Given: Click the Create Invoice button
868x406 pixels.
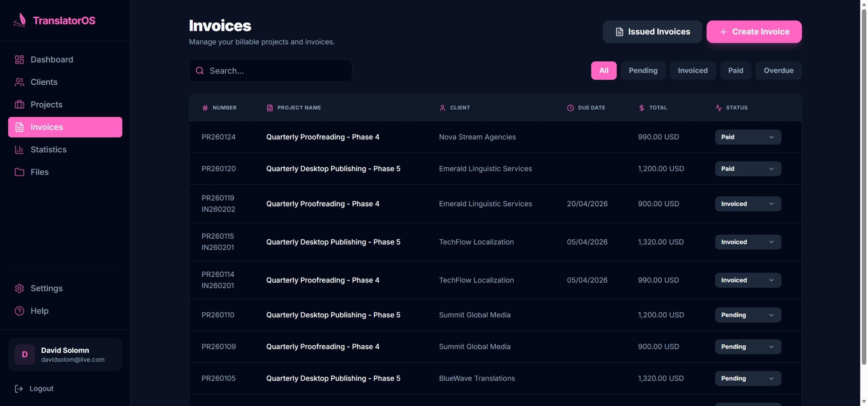Looking at the screenshot, I should 754,32.
